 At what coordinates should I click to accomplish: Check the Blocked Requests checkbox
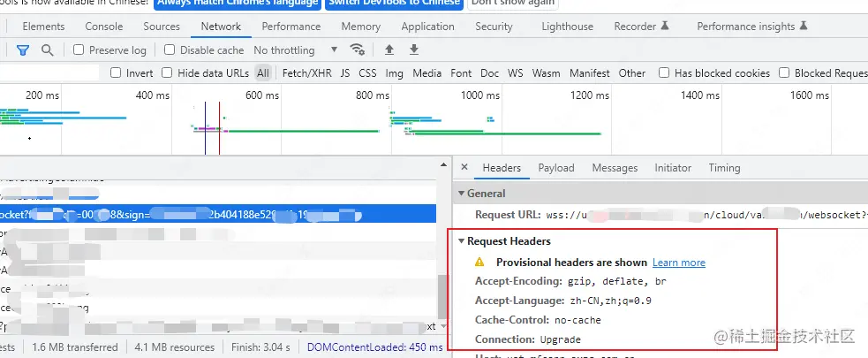(784, 72)
